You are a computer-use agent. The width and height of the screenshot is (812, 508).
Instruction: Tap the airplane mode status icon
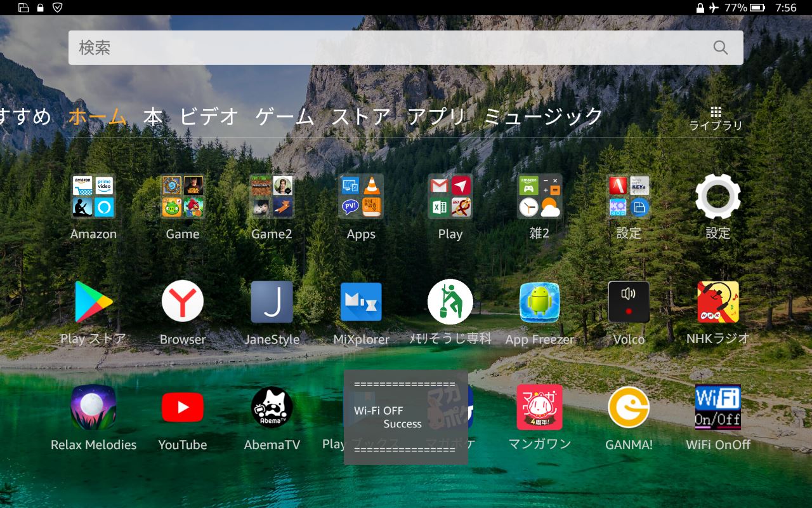714,8
